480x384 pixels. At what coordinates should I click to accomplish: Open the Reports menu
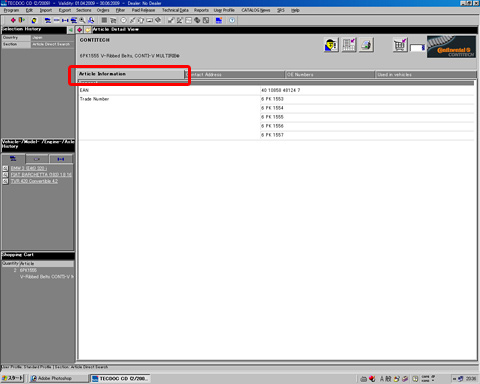coord(201,10)
